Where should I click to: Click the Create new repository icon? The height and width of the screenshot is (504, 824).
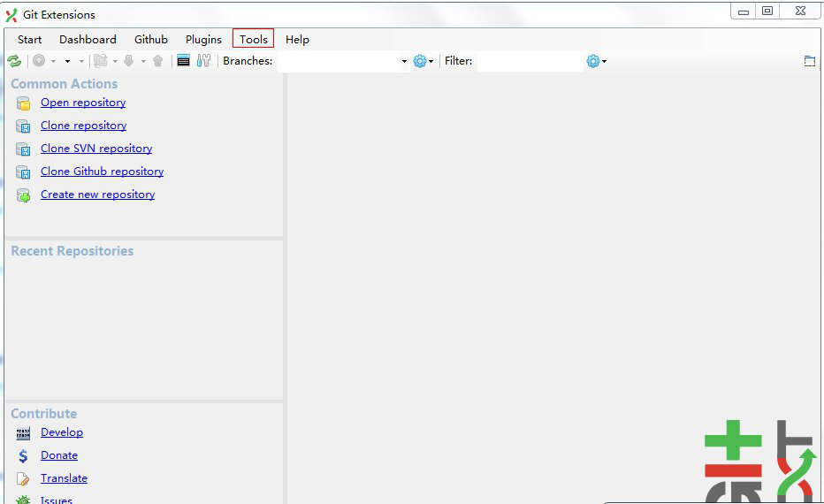pos(24,195)
